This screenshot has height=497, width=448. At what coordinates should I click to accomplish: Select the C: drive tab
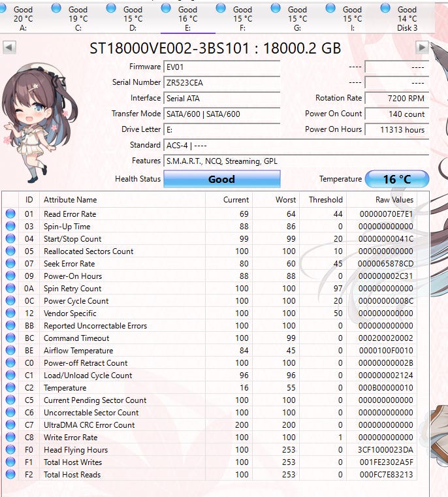(78, 18)
